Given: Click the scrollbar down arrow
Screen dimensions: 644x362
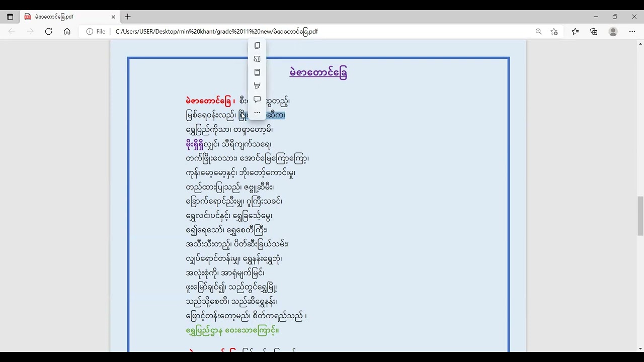Looking at the screenshot, I should (640, 348).
